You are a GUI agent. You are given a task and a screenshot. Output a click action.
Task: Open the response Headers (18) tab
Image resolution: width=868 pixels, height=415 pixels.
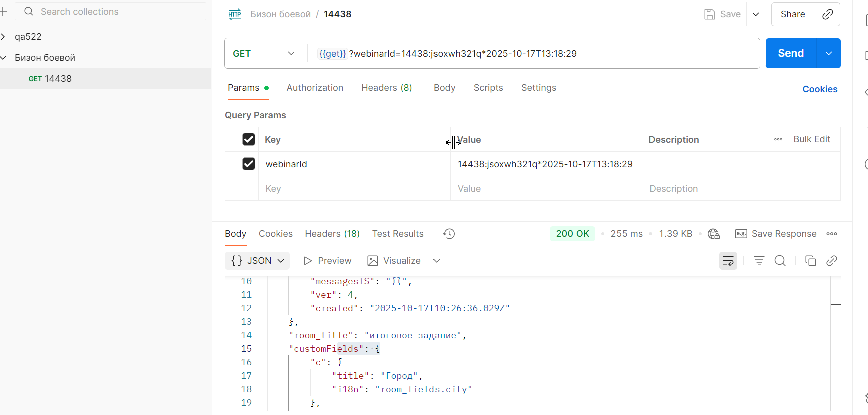[332, 234]
